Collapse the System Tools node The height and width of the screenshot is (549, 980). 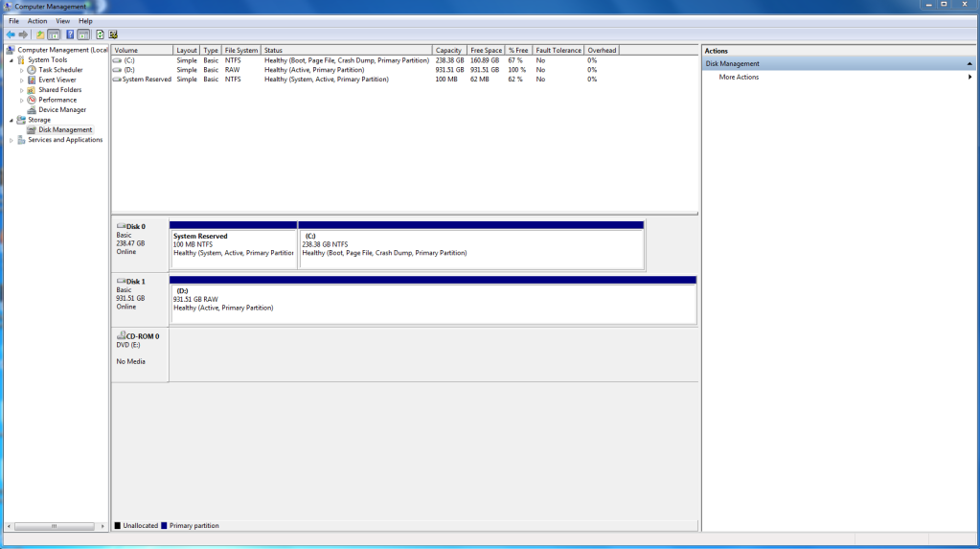coord(11,59)
